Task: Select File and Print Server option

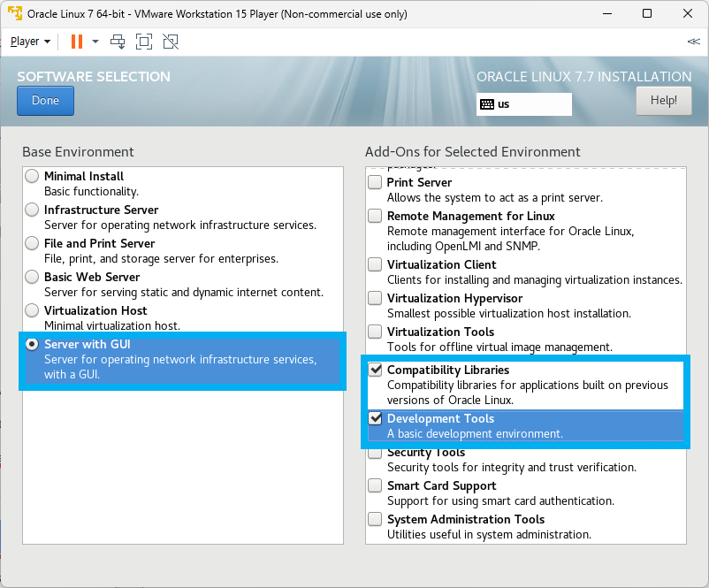Action: [x=32, y=243]
